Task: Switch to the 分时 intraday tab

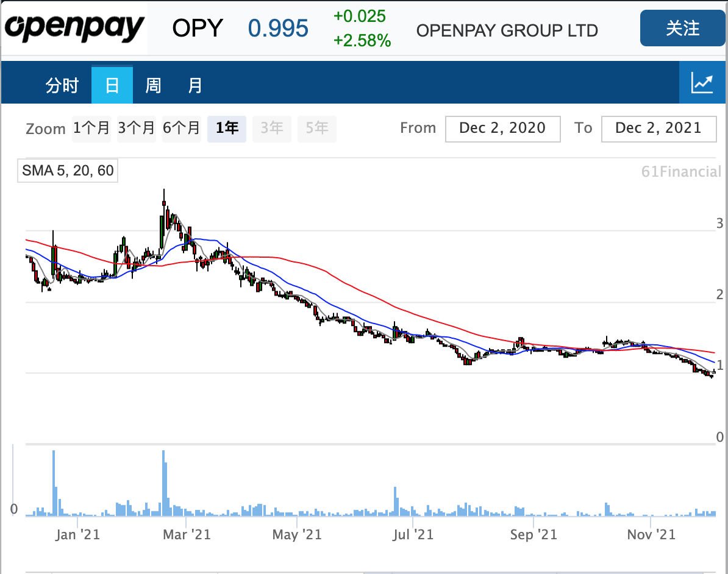Action: [x=62, y=85]
